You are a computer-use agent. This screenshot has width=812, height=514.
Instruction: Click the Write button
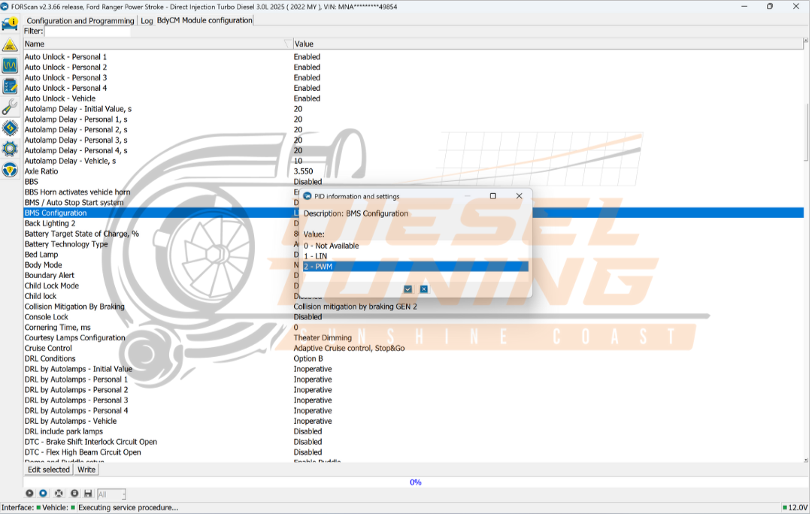click(86, 469)
